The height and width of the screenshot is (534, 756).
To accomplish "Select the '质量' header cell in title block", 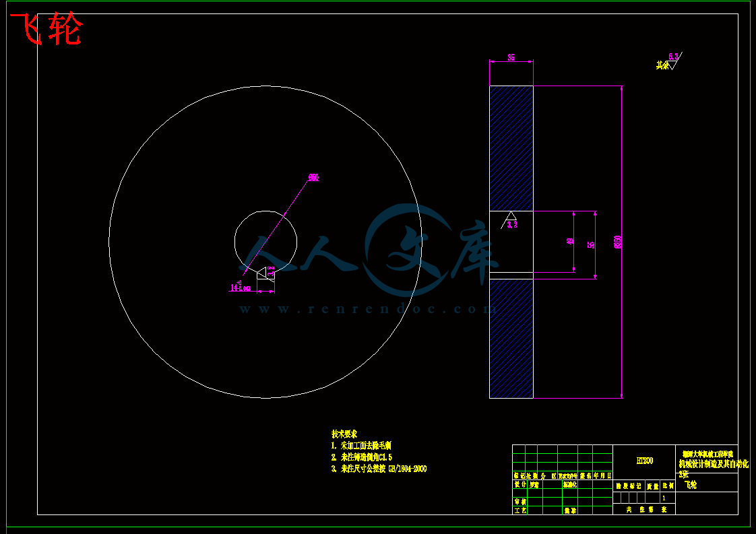I will point(652,486).
